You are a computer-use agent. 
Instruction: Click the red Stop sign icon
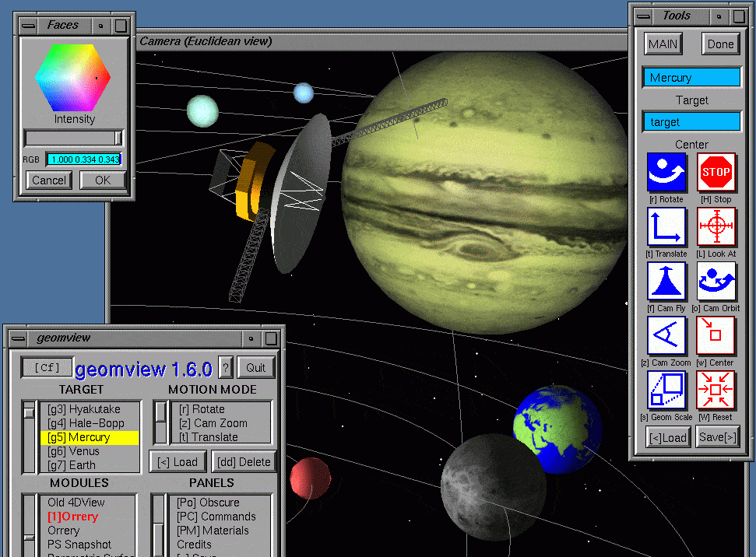[x=716, y=172]
